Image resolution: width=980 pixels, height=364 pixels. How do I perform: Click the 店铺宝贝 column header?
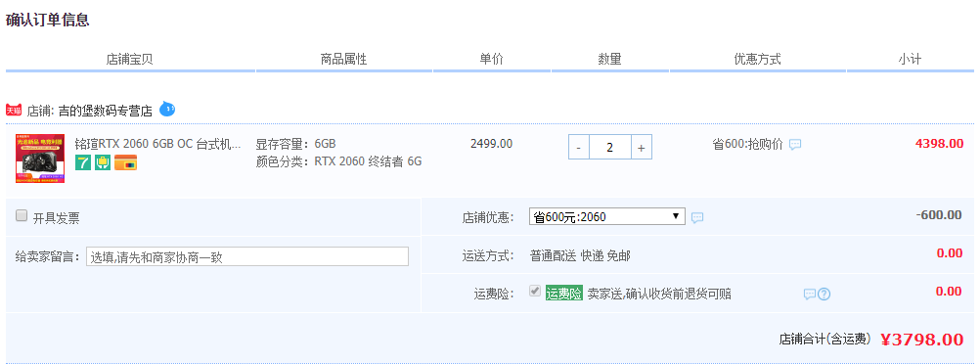point(130,60)
